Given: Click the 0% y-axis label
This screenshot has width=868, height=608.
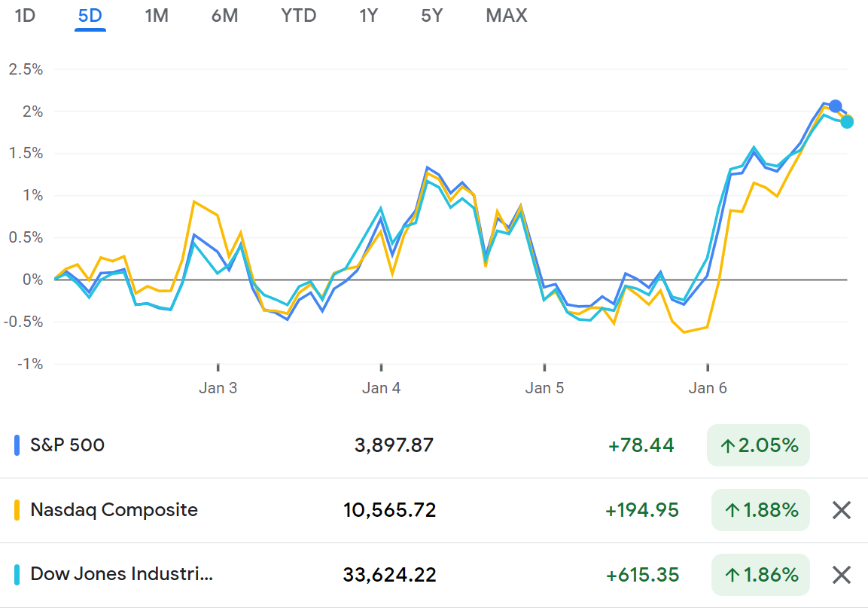Looking at the screenshot, I should pos(32,280).
